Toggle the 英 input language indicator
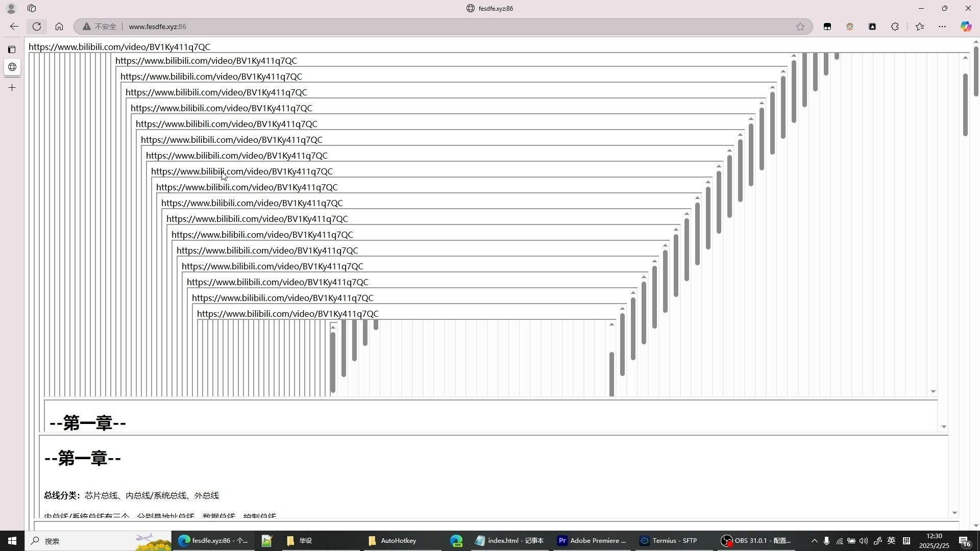Screen dimensions: 980x551 tap(891, 541)
